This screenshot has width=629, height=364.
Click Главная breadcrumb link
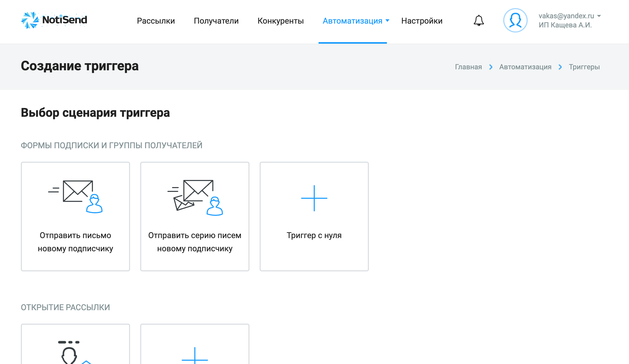point(468,67)
